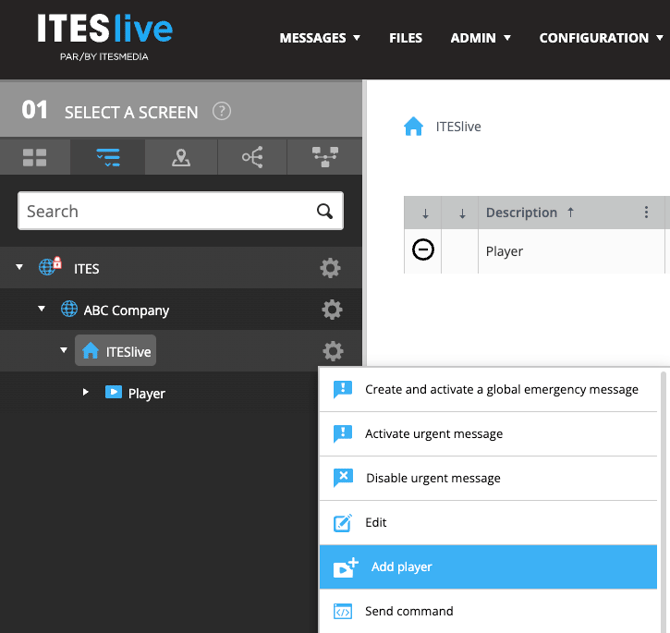Expand the Player tree node
This screenshot has height=633, width=670.
(85, 392)
